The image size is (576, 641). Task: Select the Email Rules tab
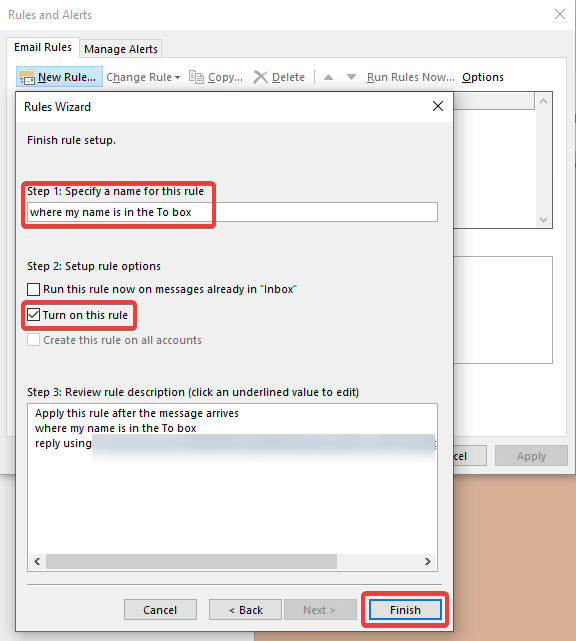43,47
